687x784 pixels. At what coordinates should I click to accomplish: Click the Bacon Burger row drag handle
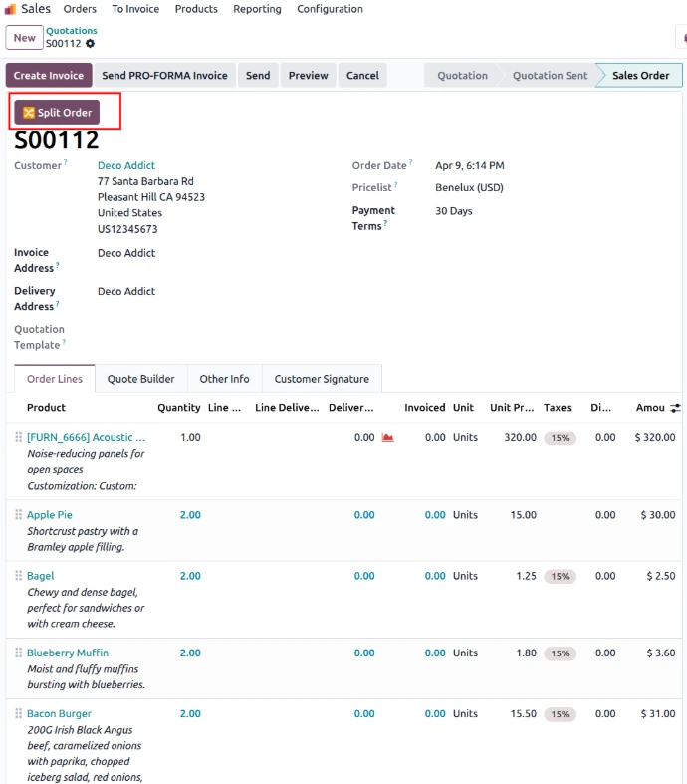[18, 714]
